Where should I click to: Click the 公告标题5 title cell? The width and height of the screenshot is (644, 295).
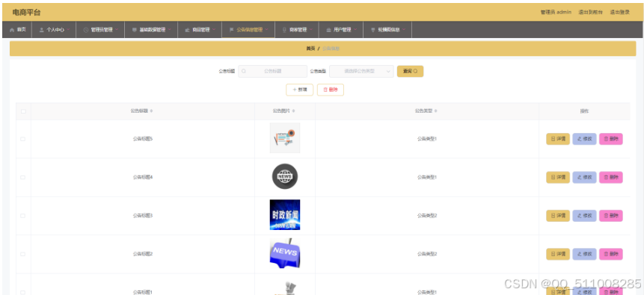click(143, 139)
